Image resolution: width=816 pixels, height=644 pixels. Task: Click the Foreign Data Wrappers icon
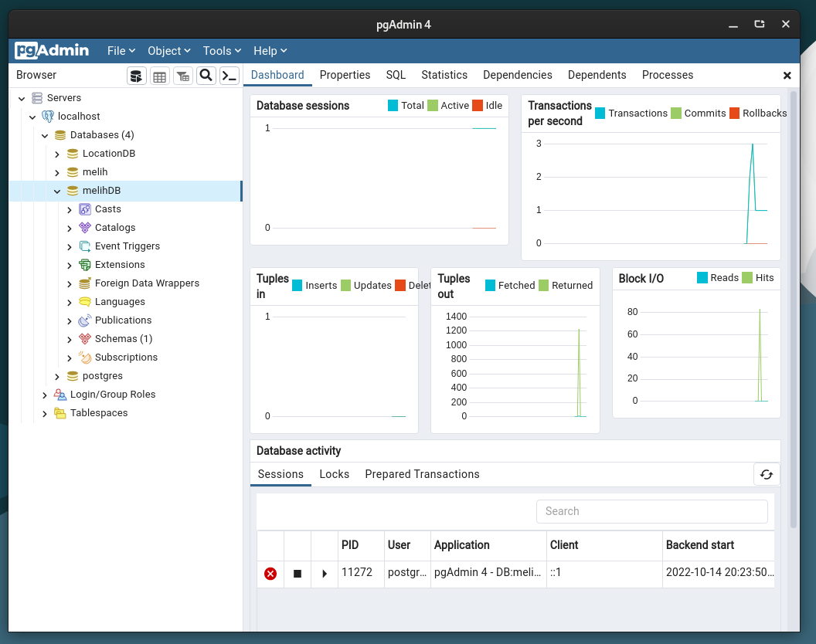pos(85,283)
